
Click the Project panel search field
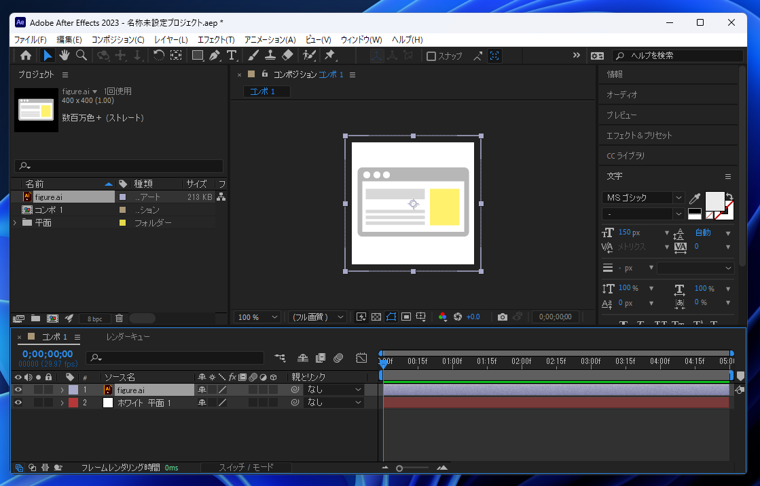[x=119, y=166]
